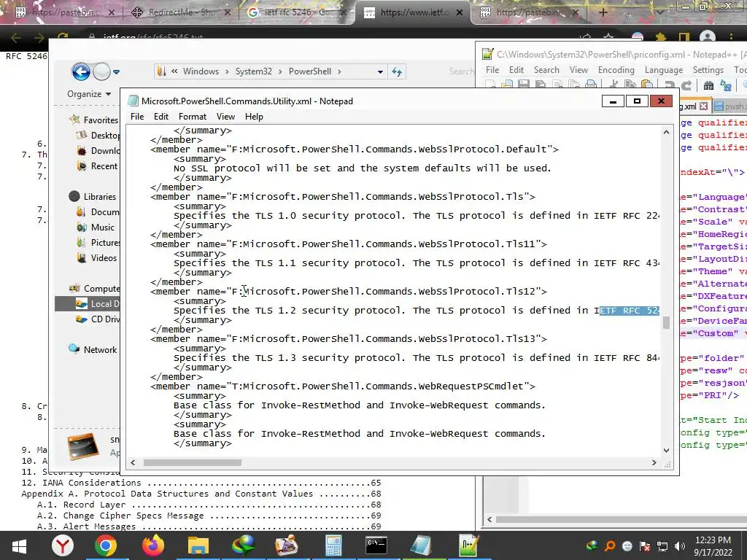Open Firefox from taskbar
The image size is (747, 560).
click(152, 545)
